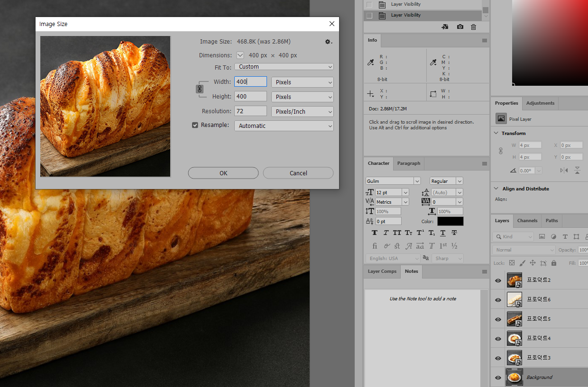The image size is (588, 387).
Task: Open the Info panel menu
Action: pyautogui.click(x=484, y=41)
